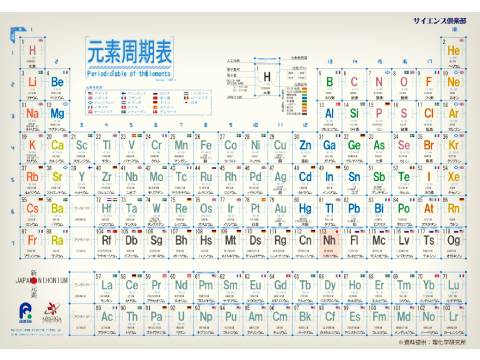This screenshot has height=360, width=480.
Task: Select the Aluminium Al cell
Action: (329, 116)
